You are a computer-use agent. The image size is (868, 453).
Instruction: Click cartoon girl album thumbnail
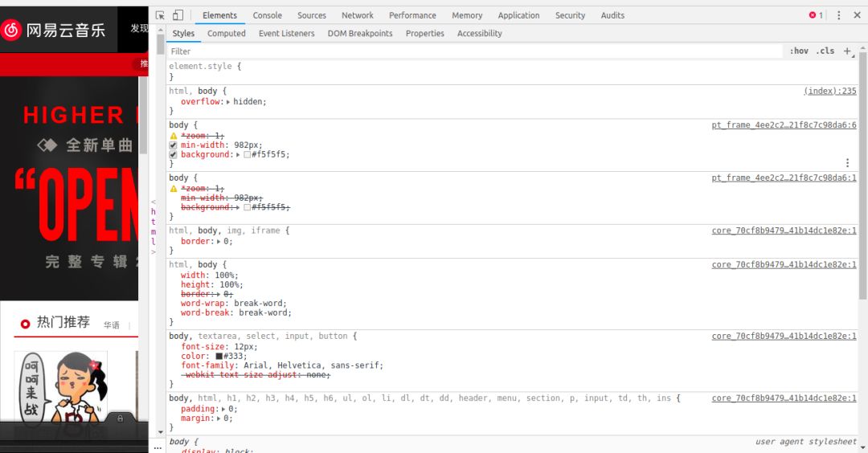pyautogui.click(x=61, y=386)
